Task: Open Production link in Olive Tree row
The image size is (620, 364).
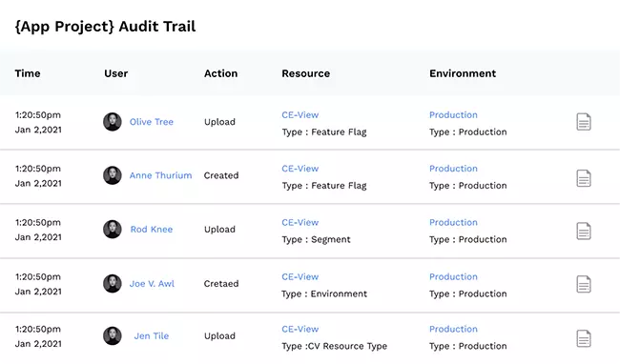Action: pos(453,115)
